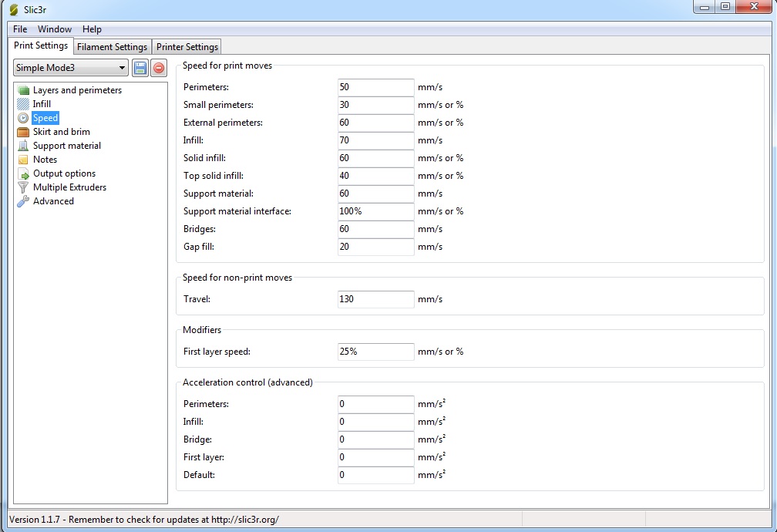Switch to the Filament Settings tab
The width and height of the screenshot is (777, 532).
(x=112, y=47)
